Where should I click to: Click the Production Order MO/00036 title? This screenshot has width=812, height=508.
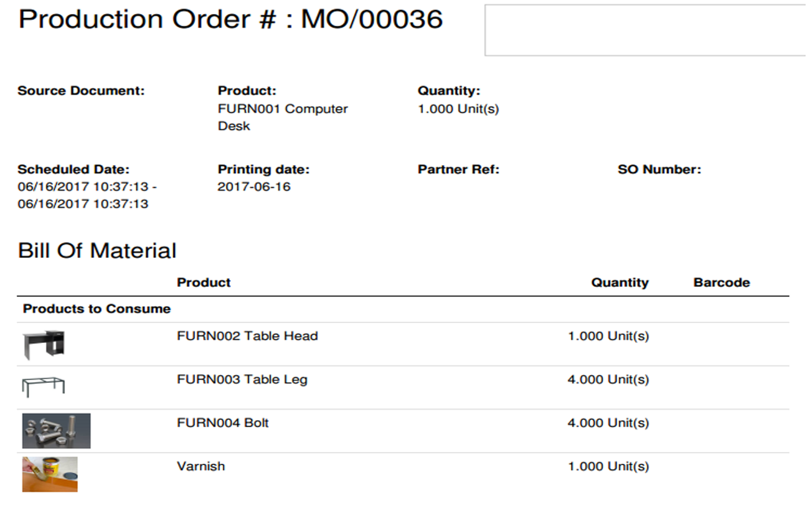click(x=230, y=19)
